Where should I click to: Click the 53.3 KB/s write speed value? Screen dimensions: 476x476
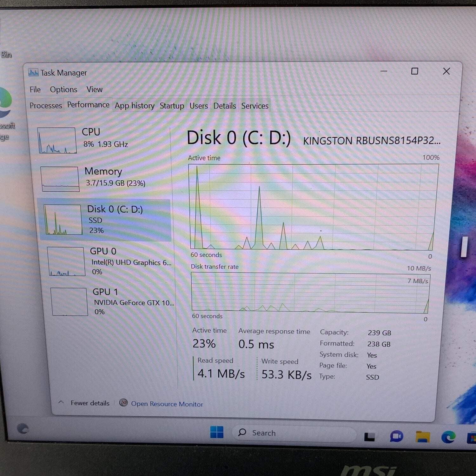[x=287, y=375]
